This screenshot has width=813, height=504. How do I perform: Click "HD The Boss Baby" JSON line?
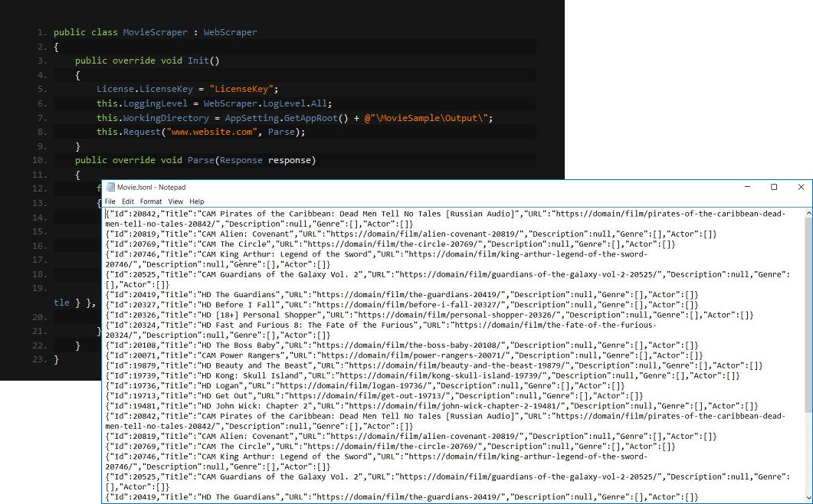point(402,345)
